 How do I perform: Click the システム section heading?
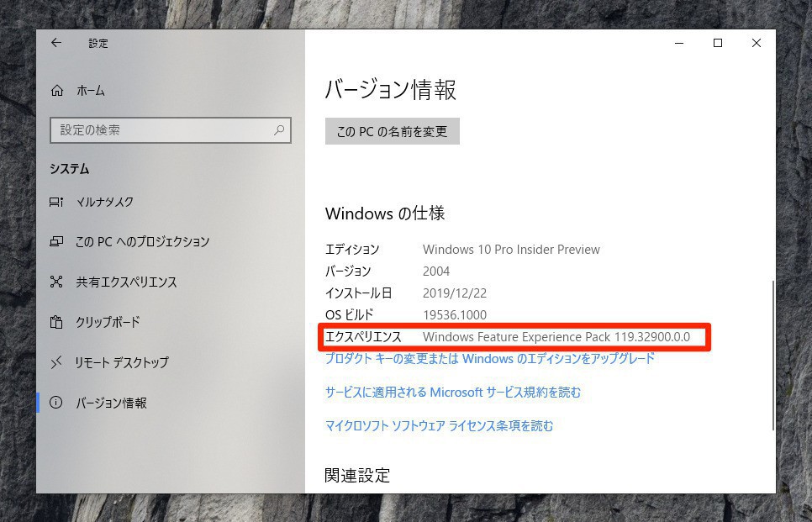70,169
